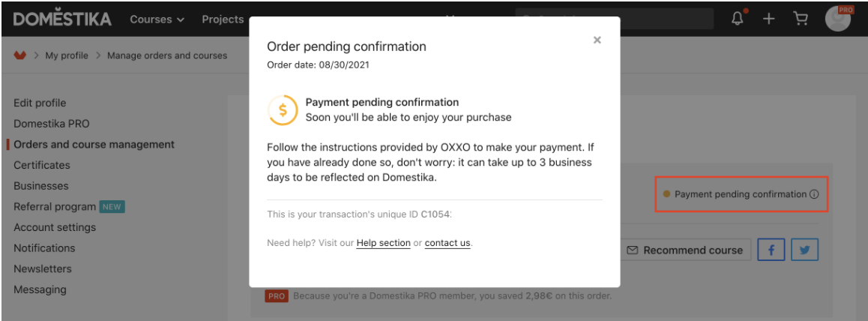Open Certificates in the sidebar
This screenshot has width=868, height=321.
[42, 165]
